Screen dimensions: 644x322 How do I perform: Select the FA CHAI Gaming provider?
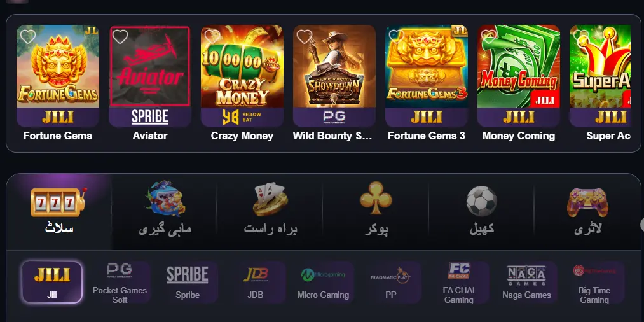pyautogui.click(x=459, y=283)
